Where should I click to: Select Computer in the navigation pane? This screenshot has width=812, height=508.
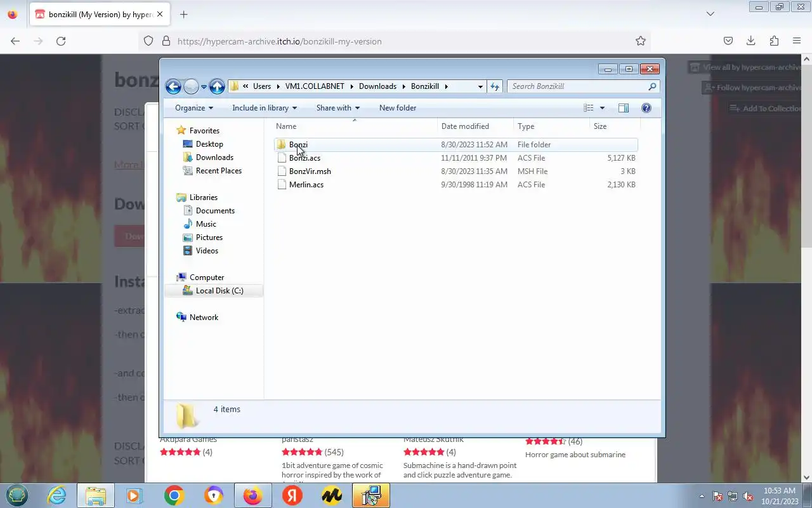pyautogui.click(x=207, y=277)
